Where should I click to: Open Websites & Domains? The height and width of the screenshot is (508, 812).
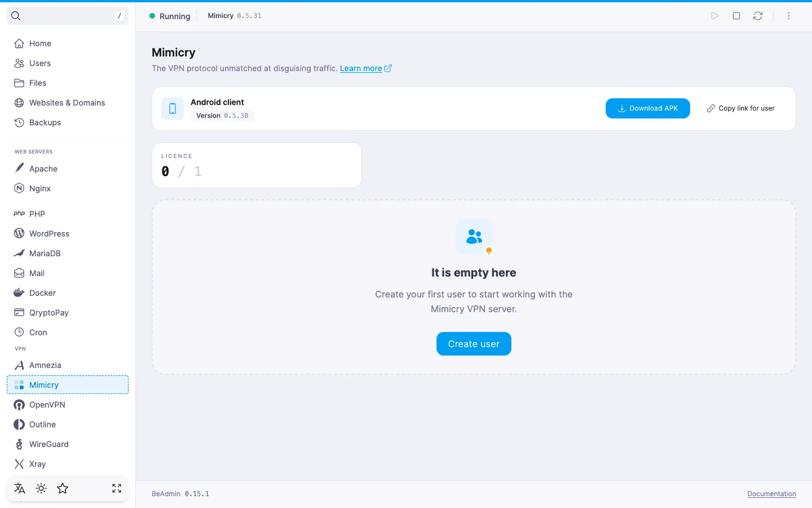click(x=68, y=103)
